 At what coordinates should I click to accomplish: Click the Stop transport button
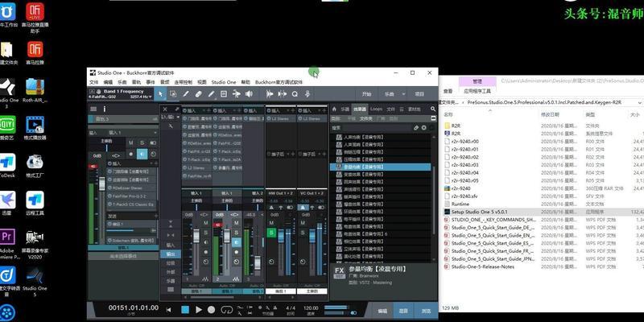[185, 310]
